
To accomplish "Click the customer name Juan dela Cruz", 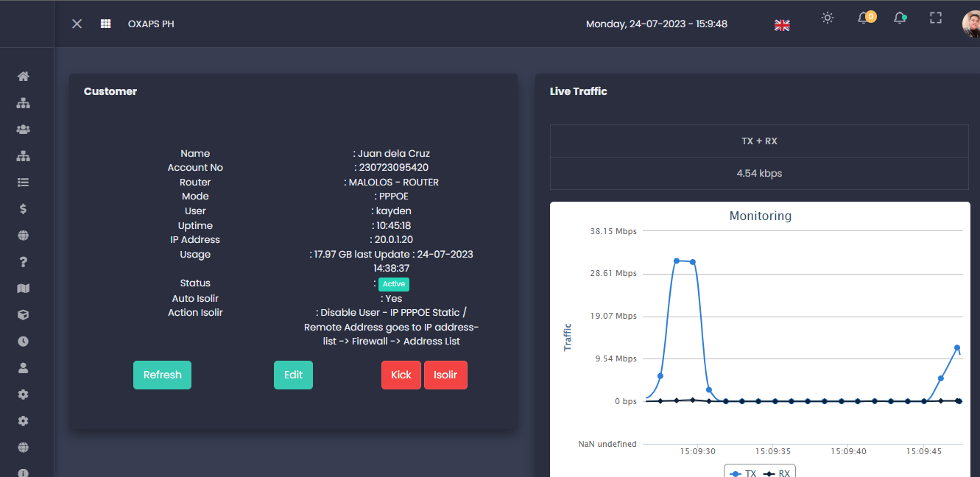I will tap(393, 154).
